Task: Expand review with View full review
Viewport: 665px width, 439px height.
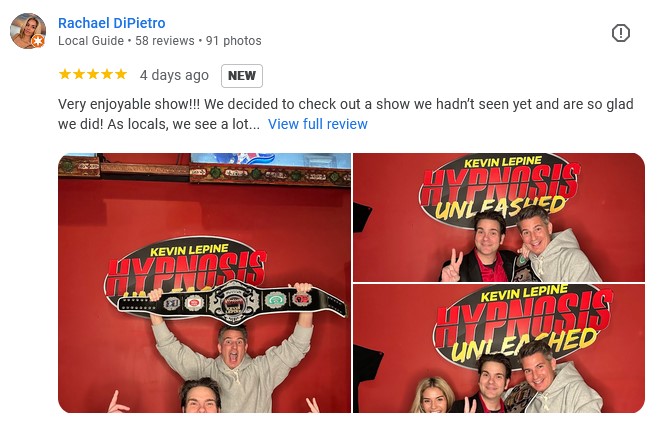Action: 318,124
